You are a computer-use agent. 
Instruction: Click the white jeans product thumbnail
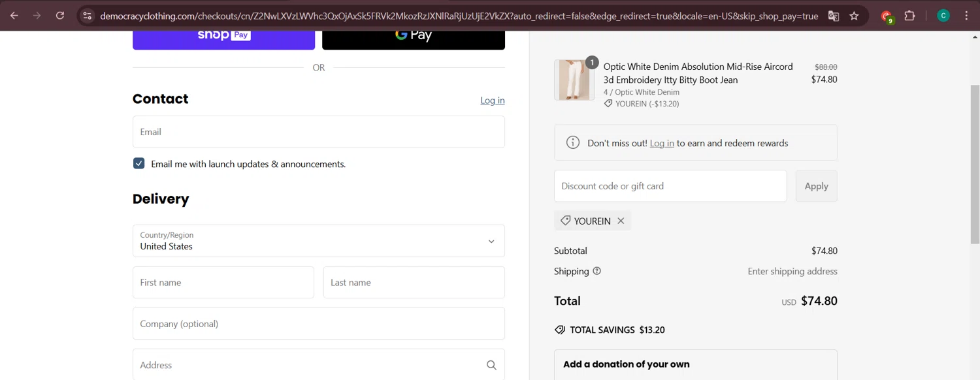(x=574, y=80)
